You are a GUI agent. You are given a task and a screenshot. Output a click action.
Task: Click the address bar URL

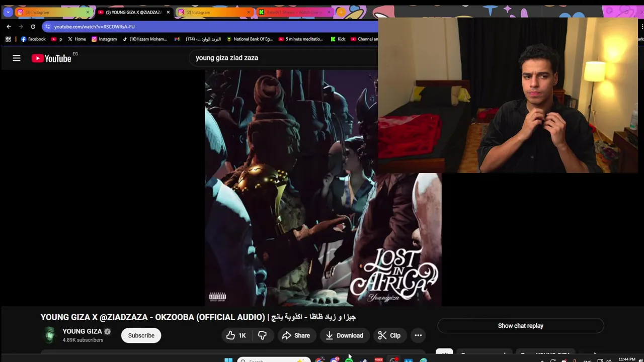point(94,27)
